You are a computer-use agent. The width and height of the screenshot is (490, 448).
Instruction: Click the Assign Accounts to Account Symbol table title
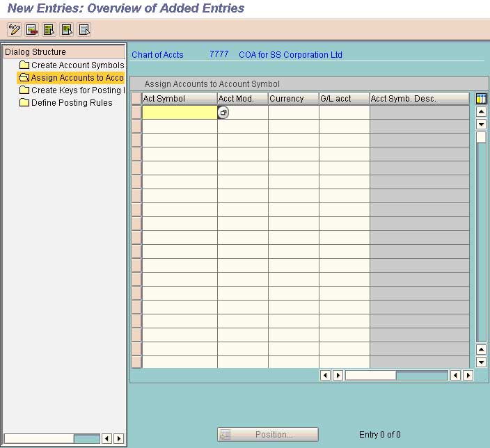point(212,84)
